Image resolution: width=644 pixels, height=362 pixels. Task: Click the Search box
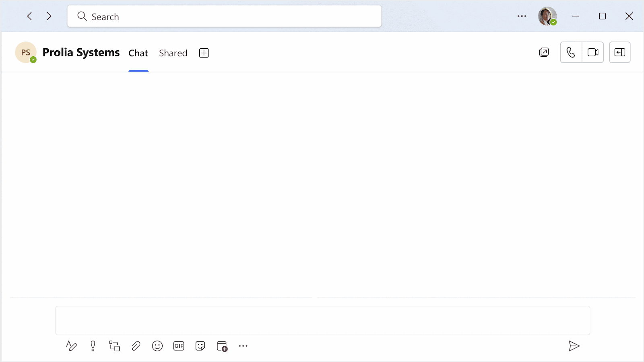click(224, 16)
